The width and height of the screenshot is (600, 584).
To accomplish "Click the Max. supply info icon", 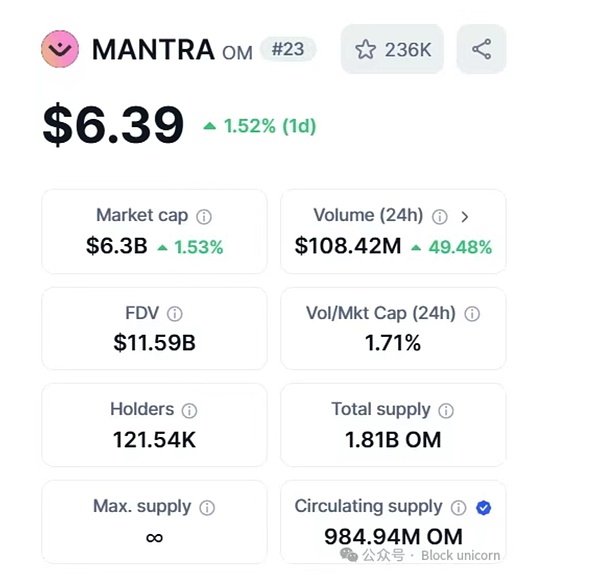I will pos(207,508).
